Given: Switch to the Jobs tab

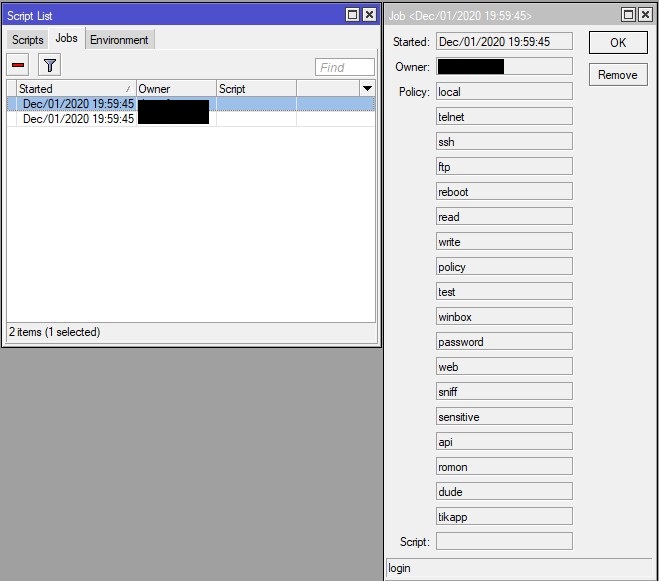Looking at the screenshot, I should [66, 38].
